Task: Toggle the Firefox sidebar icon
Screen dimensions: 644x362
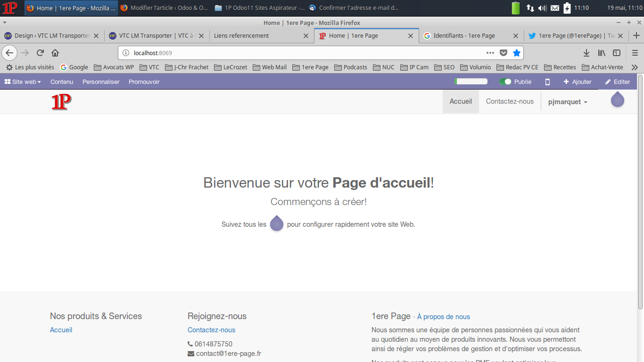Action: click(x=617, y=53)
